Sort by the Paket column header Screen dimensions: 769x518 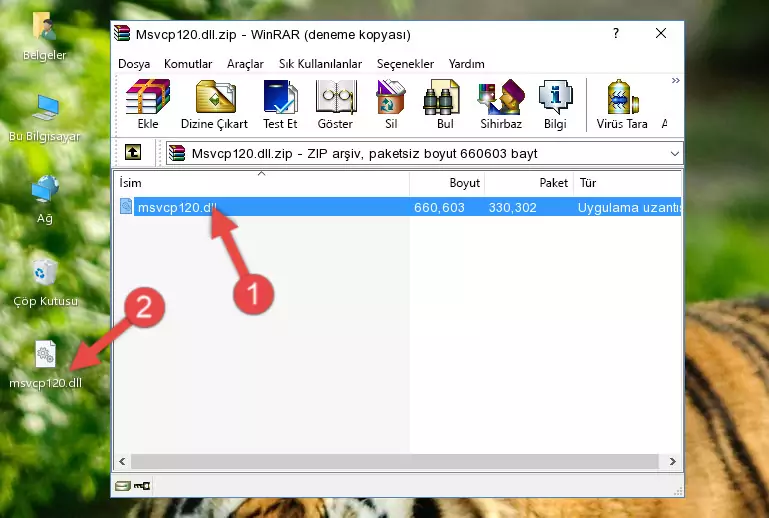(529, 182)
